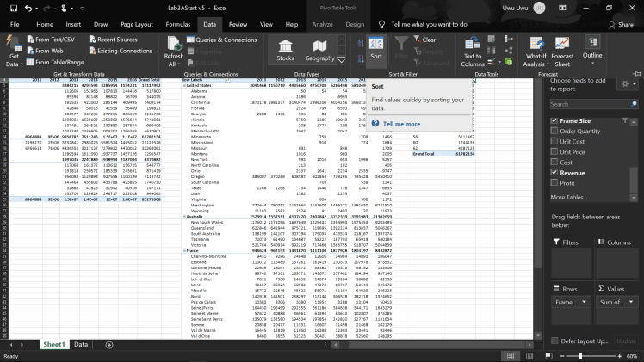Screen dimensions: 644x362
Task: Switch to the Formulas ribbon tab
Action: click(x=177, y=25)
